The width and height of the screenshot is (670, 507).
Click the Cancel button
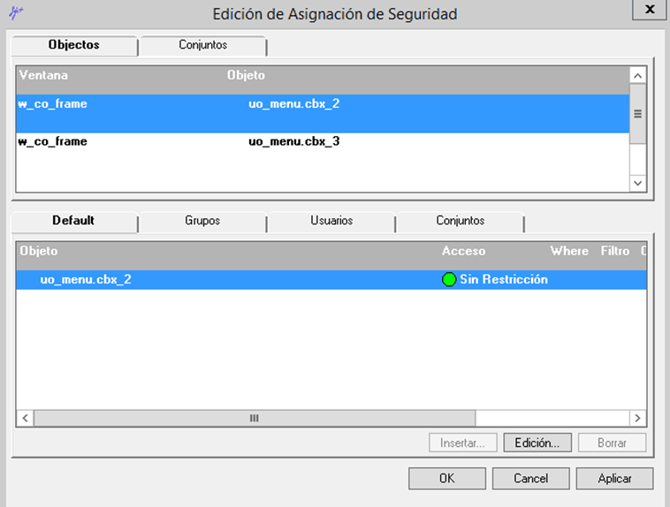[x=531, y=479]
